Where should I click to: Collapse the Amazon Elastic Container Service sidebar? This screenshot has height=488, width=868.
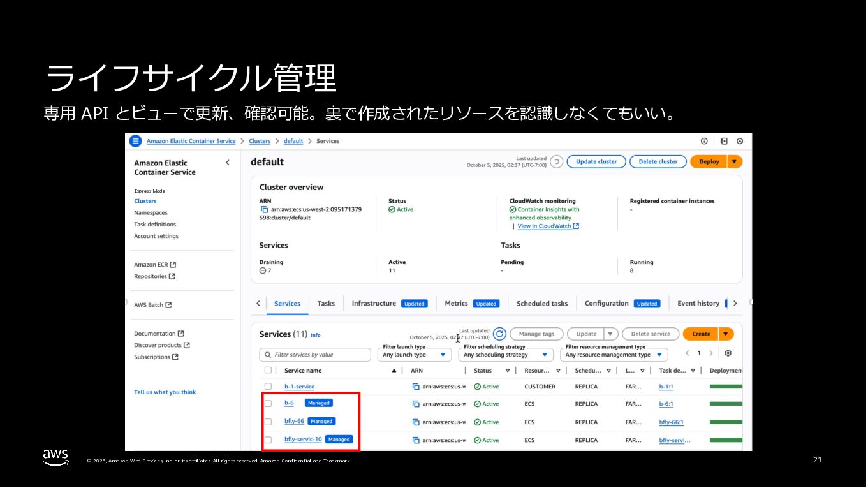[x=228, y=163]
